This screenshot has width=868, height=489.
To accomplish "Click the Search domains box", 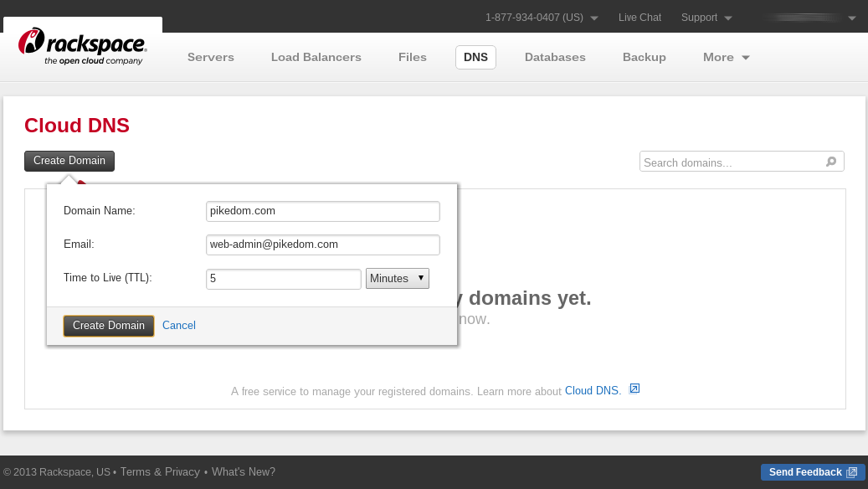I will click(742, 161).
